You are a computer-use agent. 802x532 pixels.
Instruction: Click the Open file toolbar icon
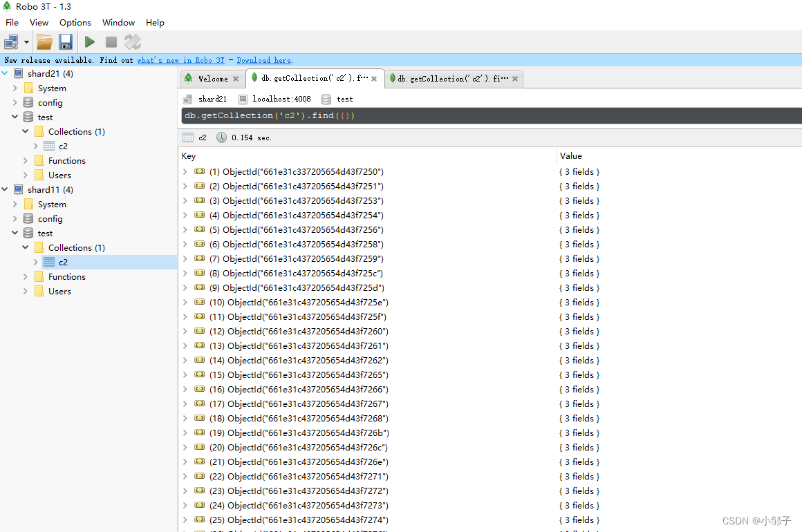(x=44, y=41)
